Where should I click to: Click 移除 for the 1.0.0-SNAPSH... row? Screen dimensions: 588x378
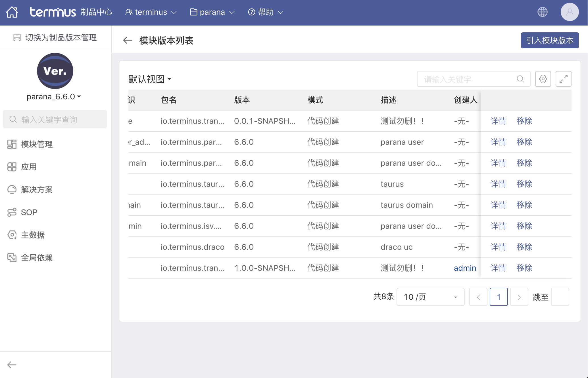(524, 268)
